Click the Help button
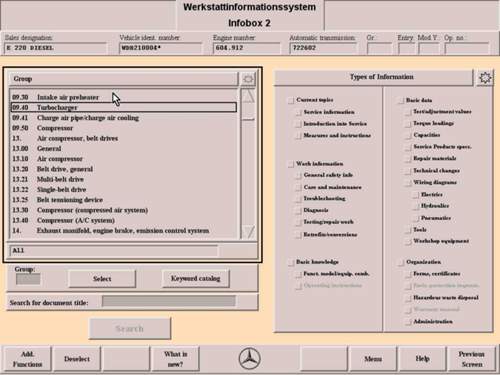500x375 pixels. [x=422, y=359]
